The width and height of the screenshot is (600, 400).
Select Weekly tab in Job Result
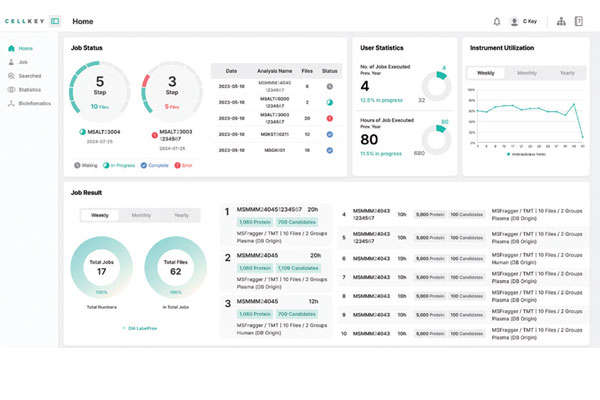(100, 215)
